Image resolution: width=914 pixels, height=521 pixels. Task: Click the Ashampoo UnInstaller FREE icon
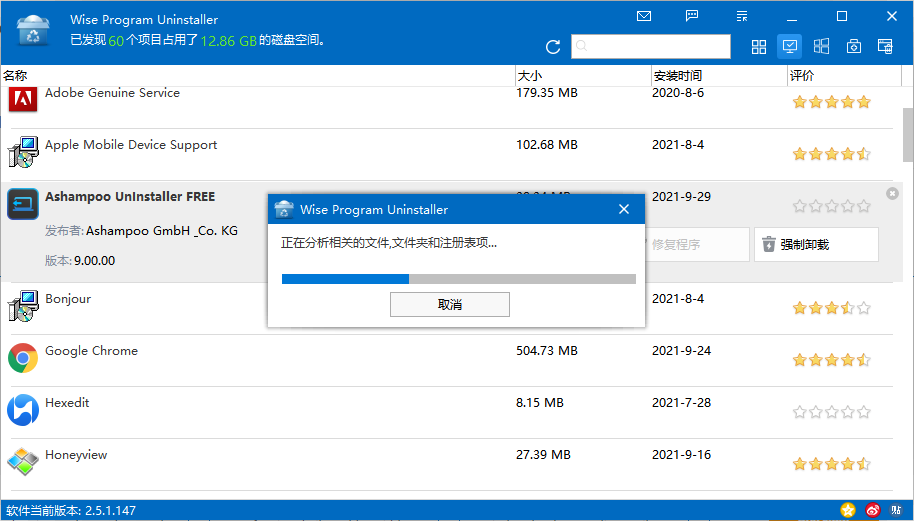click(23, 204)
